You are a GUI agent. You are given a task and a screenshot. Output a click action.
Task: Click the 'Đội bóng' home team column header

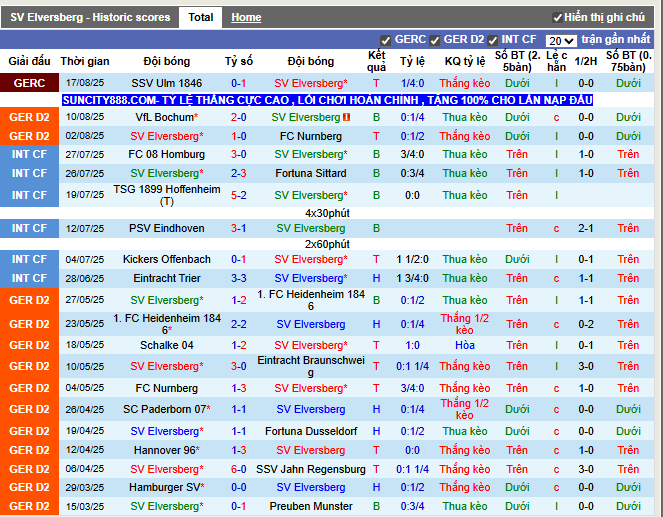click(167, 61)
